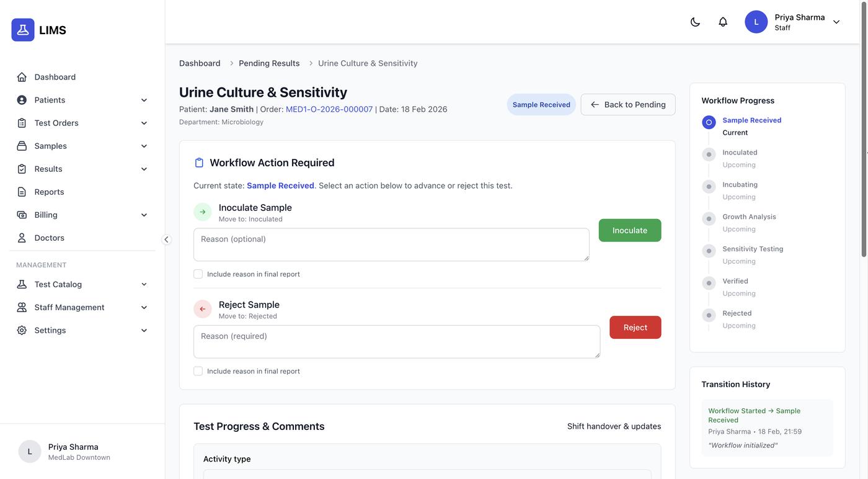
Task: Click the Dashboard home icon in sidebar
Action: (22, 77)
